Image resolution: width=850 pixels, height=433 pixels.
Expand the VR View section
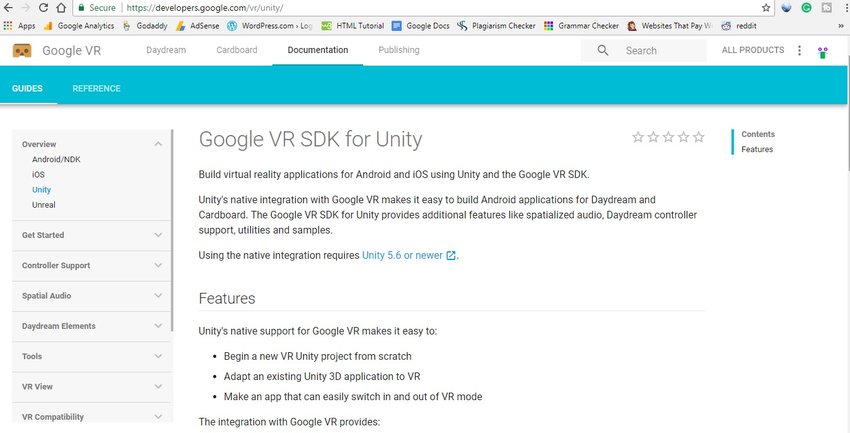click(158, 386)
